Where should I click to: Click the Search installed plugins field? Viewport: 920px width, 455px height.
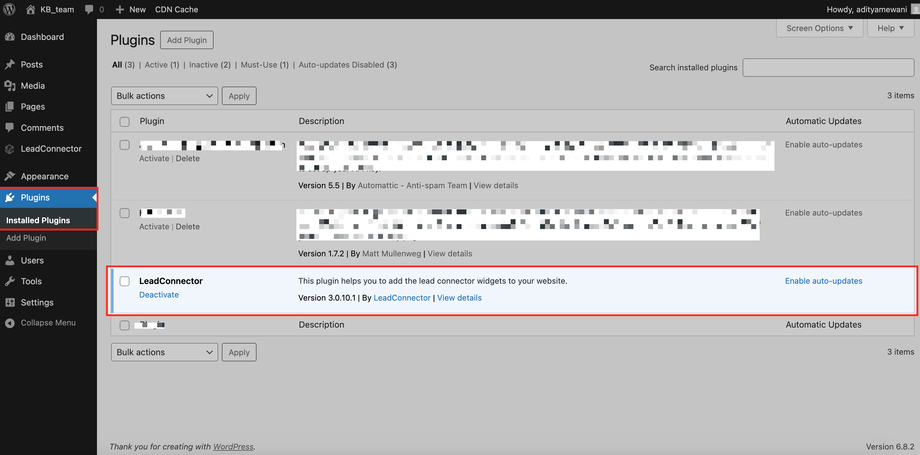[828, 68]
